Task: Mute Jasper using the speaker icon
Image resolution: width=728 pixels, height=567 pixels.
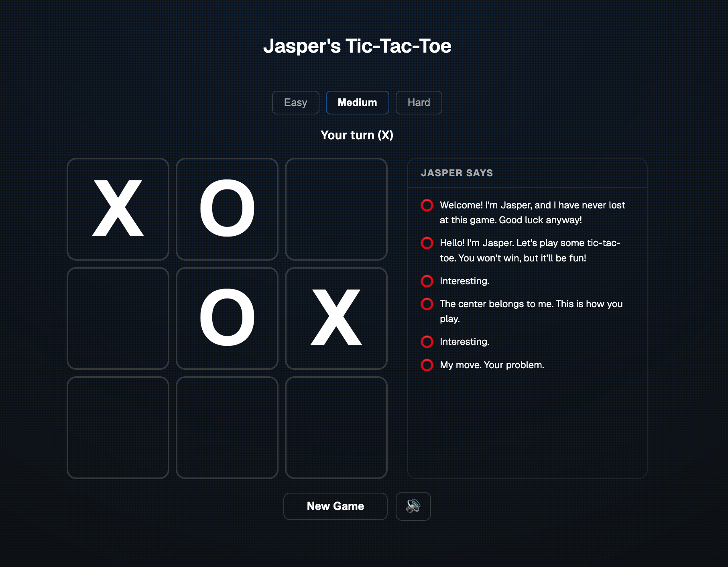Action: pyautogui.click(x=413, y=506)
